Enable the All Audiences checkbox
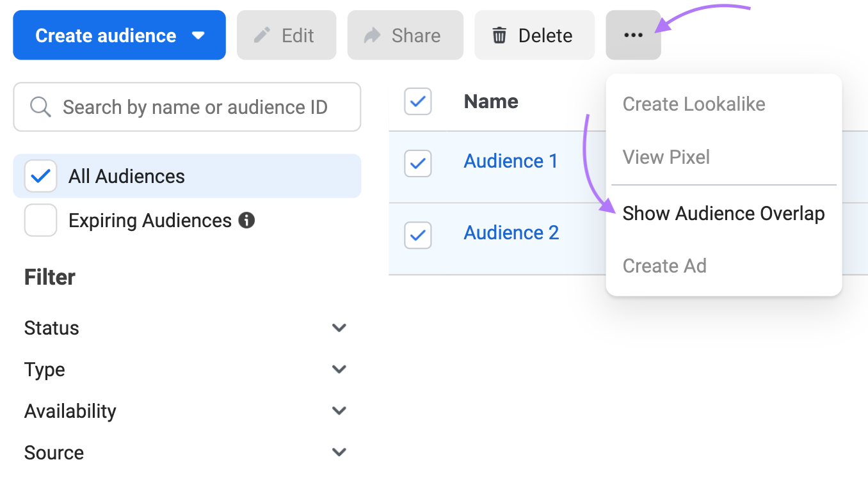868x485 pixels. click(x=40, y=175)
